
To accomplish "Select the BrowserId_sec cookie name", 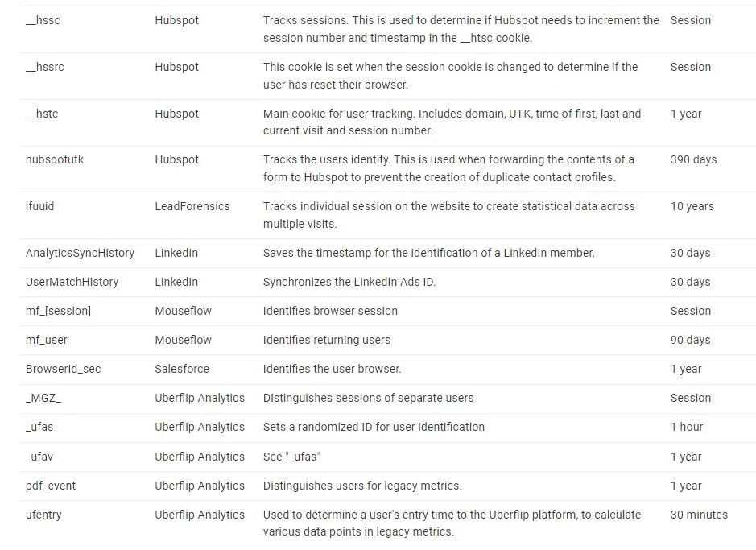I will tap(63, 369).
